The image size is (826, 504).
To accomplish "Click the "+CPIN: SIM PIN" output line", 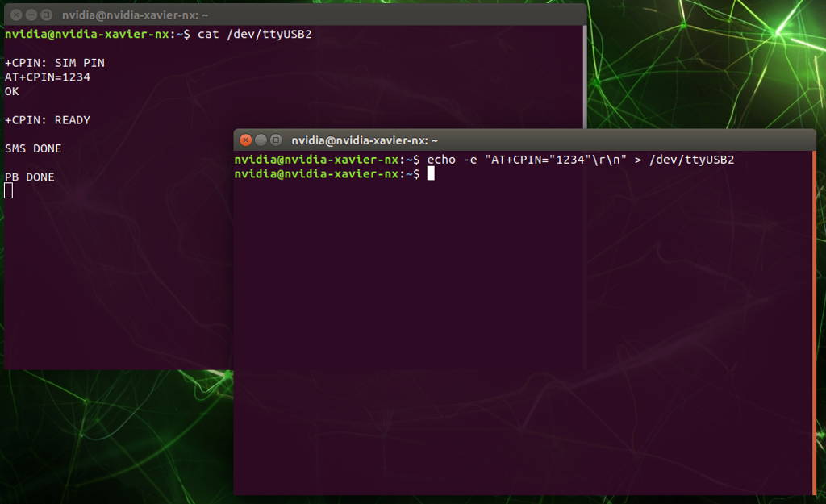I will tap(55, 63).
